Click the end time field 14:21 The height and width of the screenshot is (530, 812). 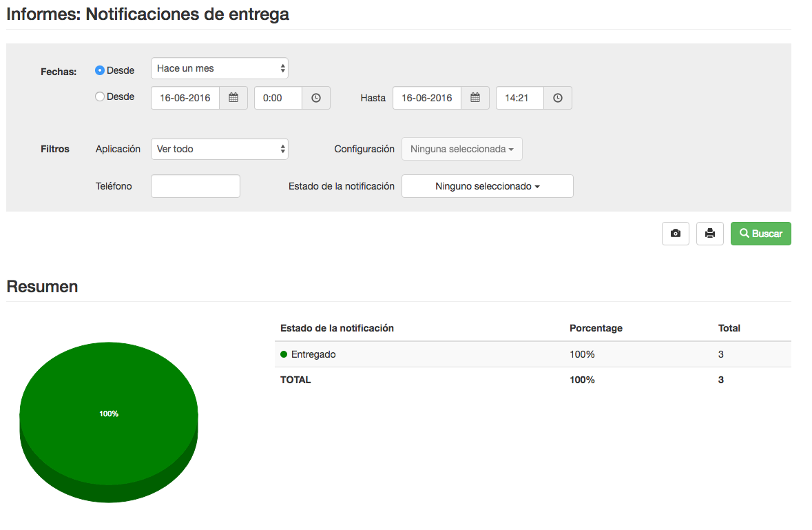pos(520,98)
